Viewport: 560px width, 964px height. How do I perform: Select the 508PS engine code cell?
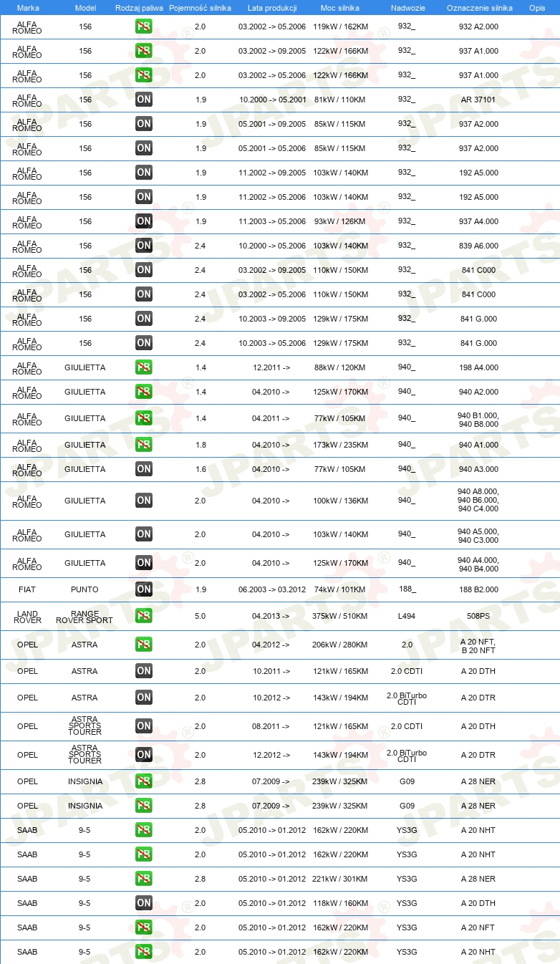click(x=478, y=616)
